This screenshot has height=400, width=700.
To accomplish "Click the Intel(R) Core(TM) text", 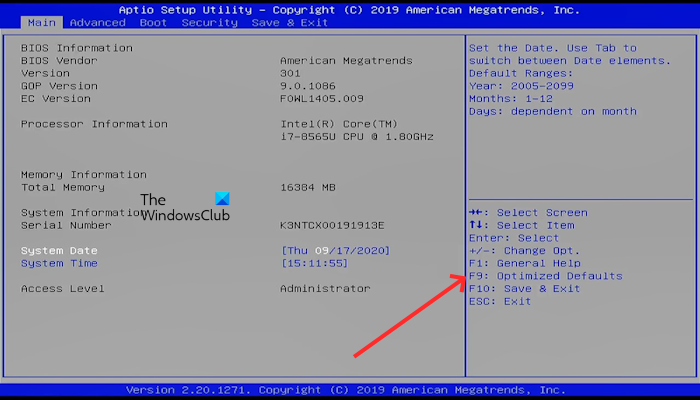I will point(339,124).
